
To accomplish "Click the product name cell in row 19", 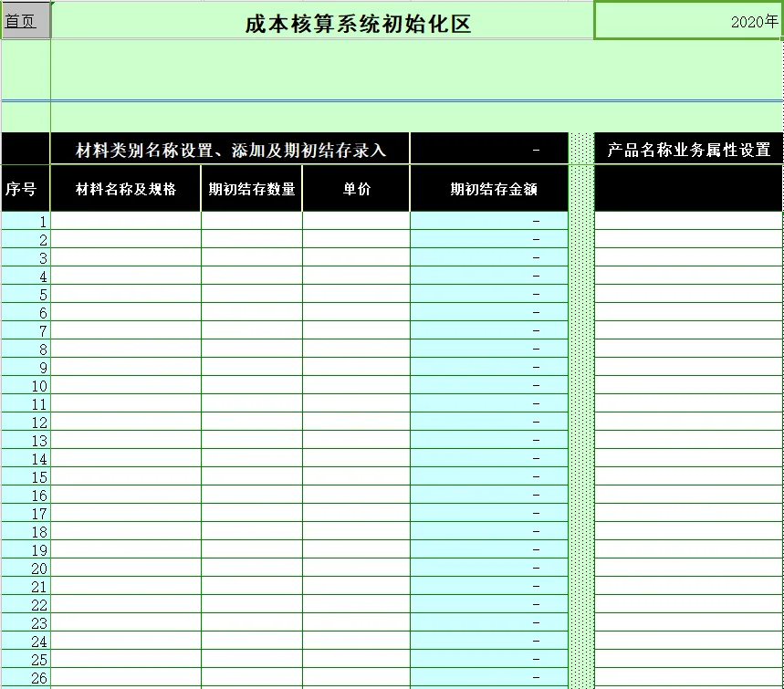I will pyautogui.click(x=688, y=549).
